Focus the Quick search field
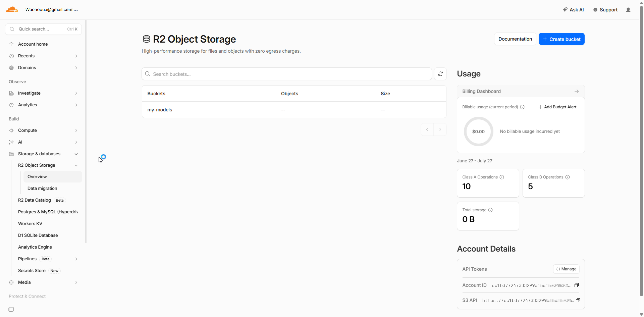644x317 pixels. point(43,29)
